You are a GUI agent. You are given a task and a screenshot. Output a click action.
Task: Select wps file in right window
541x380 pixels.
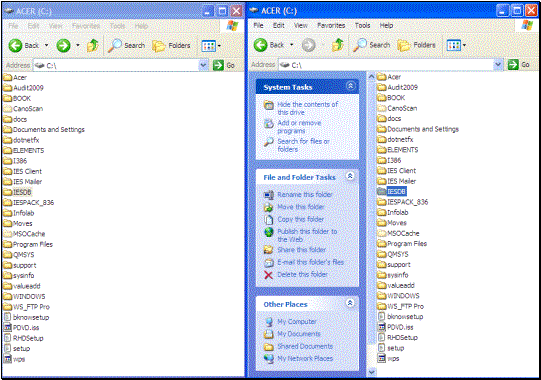388,358
